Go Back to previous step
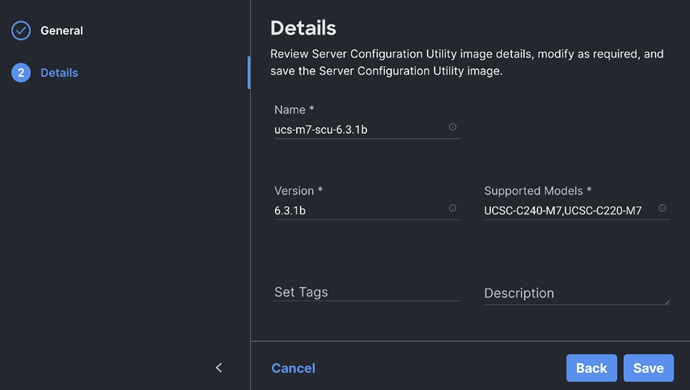Screen dimensions: 690x390 click(x=591, y=368)
